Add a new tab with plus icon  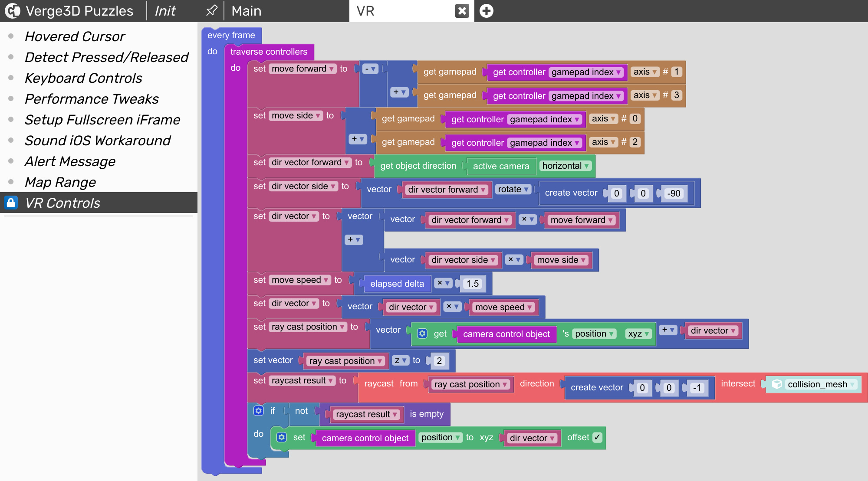487,11
